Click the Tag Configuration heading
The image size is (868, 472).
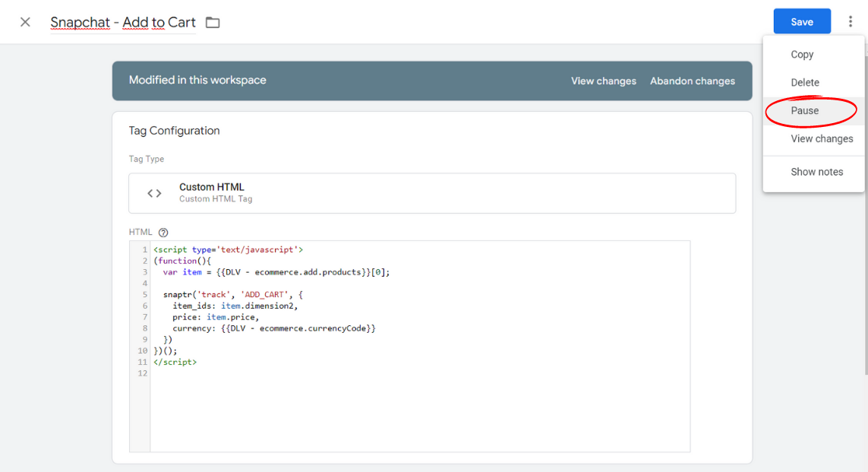(174, 131)
